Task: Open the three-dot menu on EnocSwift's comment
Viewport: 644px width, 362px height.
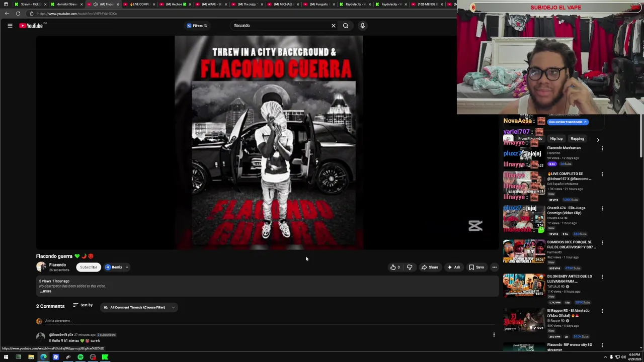Action: (x=494, y=334)
